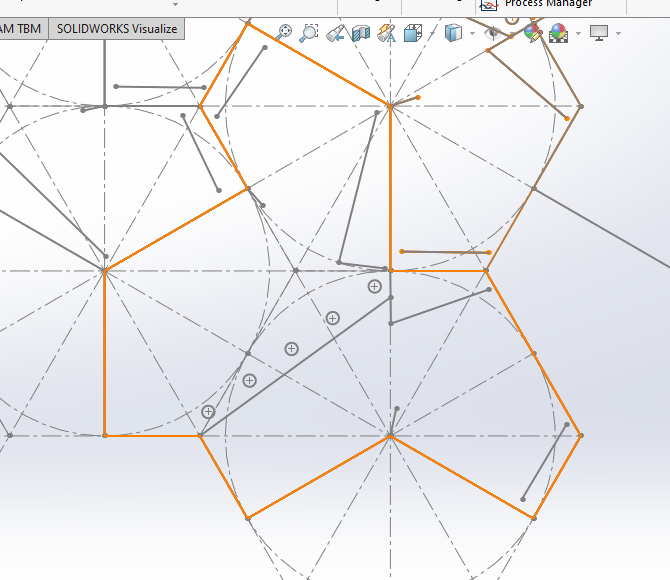Click the topmost circled plus relation marker
This screenshot has width=670, height=580.
pos(375,286)
